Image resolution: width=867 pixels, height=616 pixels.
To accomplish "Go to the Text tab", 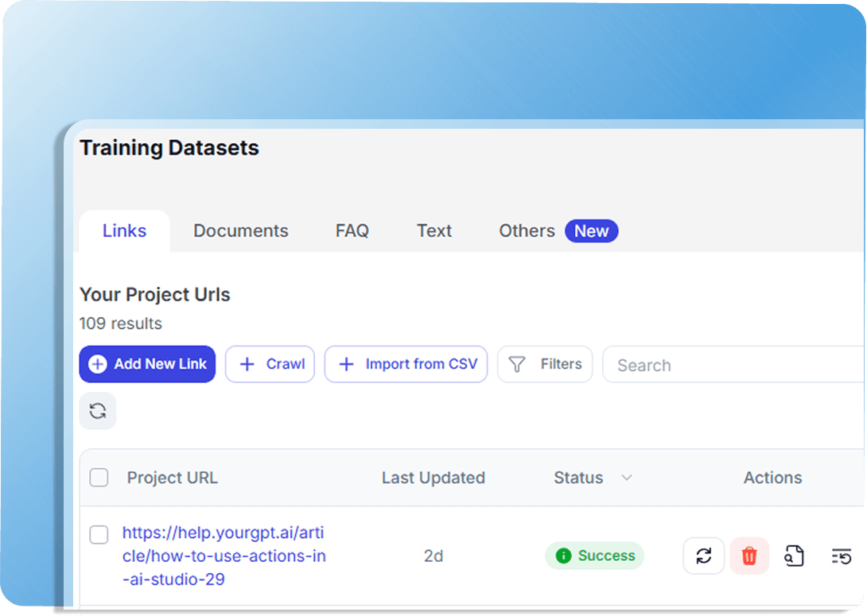I will tap(434, 231).
